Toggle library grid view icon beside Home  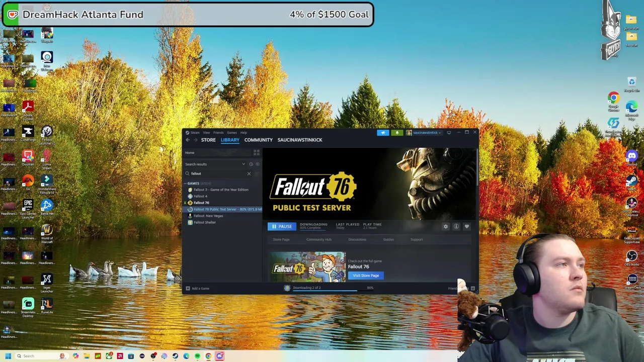point(257,152)
